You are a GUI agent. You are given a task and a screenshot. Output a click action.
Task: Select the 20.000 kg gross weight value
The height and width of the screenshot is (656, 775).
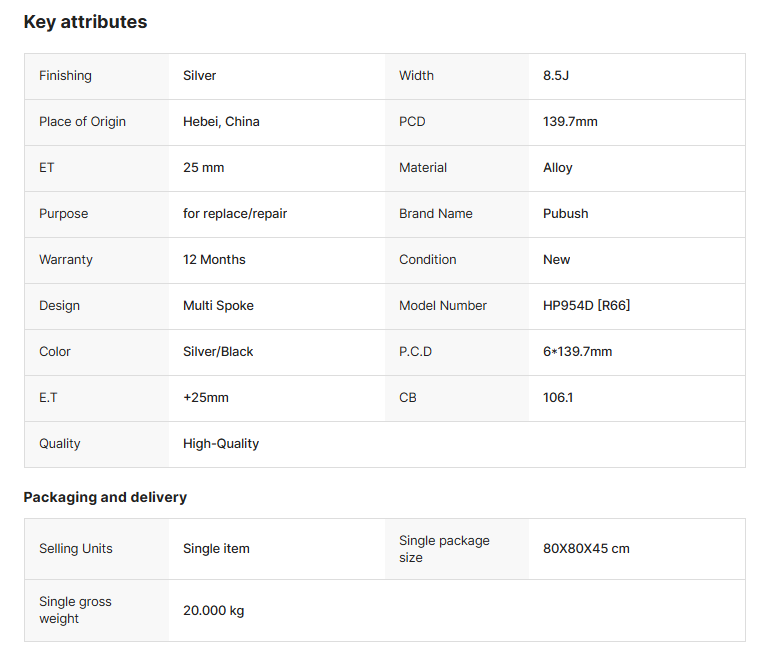coord(213,611)
